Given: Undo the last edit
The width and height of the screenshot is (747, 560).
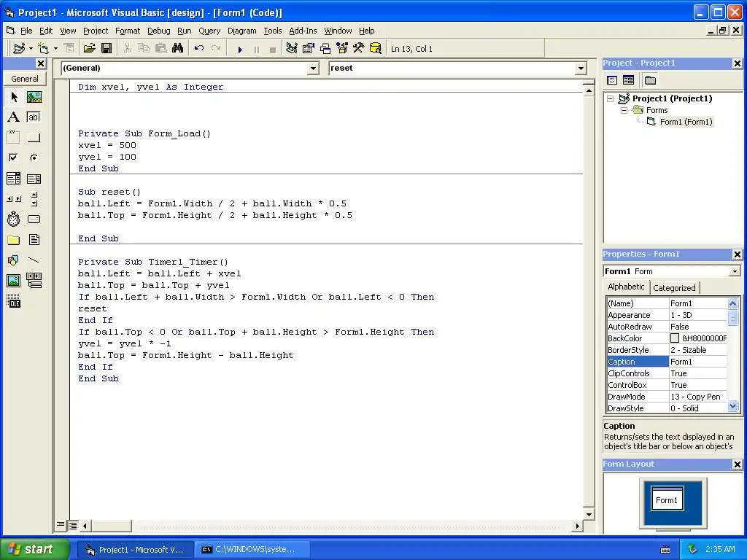Looking at the screenshot, I should pyautogui.click(x=199, y=48).
